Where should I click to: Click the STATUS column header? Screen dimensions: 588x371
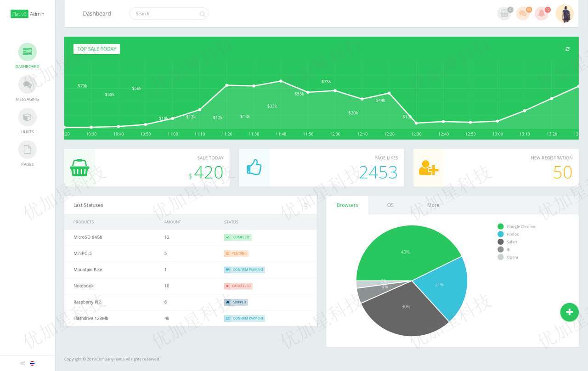coord(231,222)
